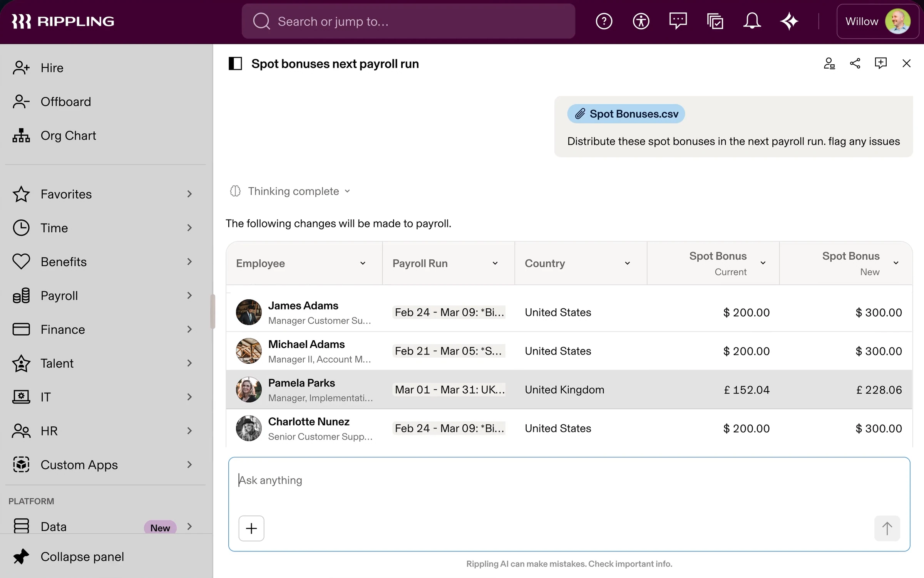Open Rippling AI sparkle icon

tap(789, 21)
